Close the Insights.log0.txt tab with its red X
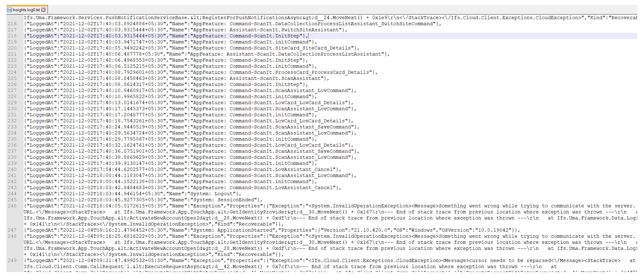This screenshot has height=275, width=644. pos(43,10)
